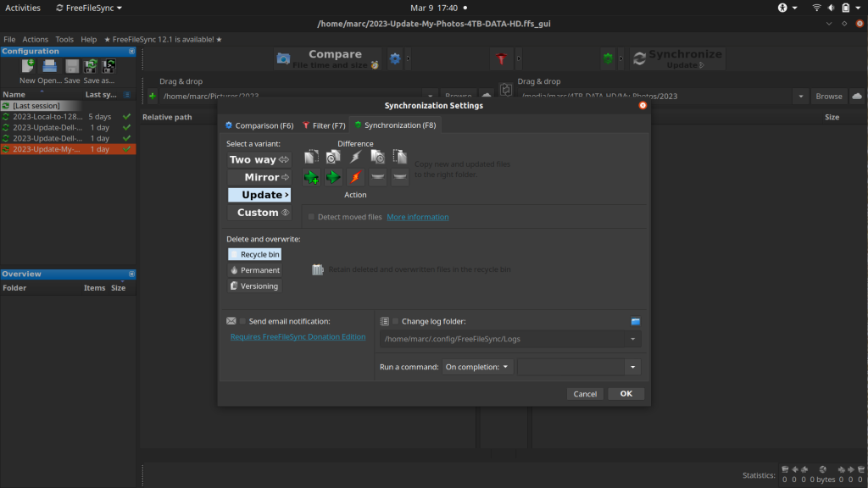
Task: Click the right-only files action dash icon
Action: (x=400, y=177)
